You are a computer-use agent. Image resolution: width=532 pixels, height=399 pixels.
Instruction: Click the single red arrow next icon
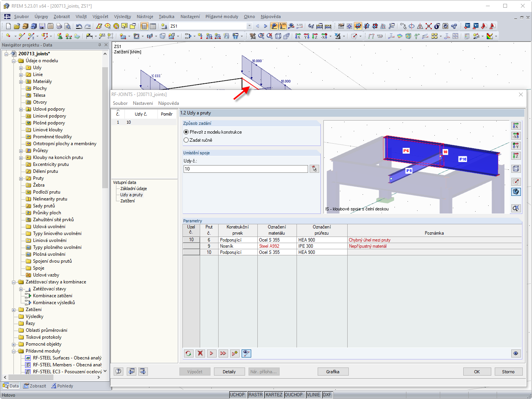[x=212, y=353]
